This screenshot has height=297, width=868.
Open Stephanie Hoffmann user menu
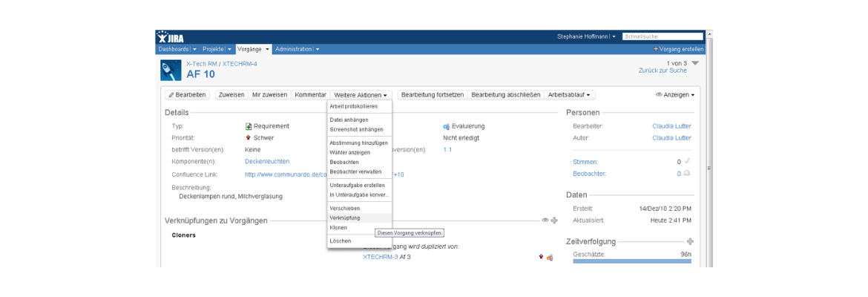[x=586, y=36]
